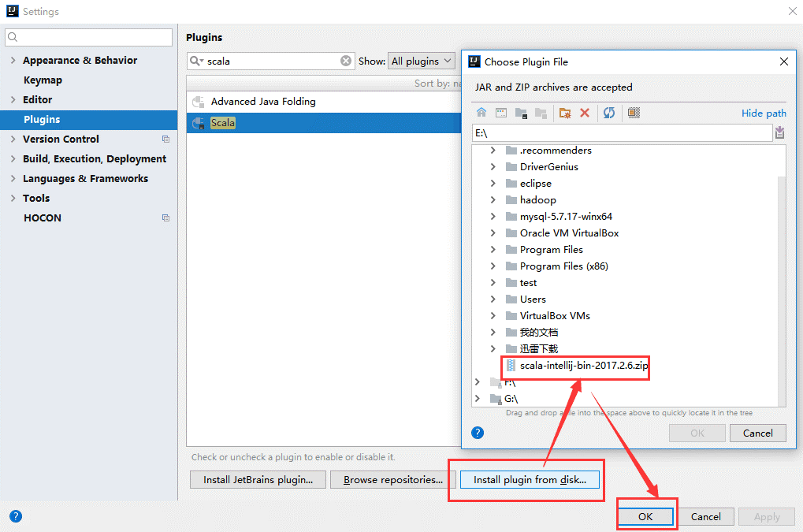
Task: Open help in Choose Plugin File dialog
Action: click(x=478, y=433)
